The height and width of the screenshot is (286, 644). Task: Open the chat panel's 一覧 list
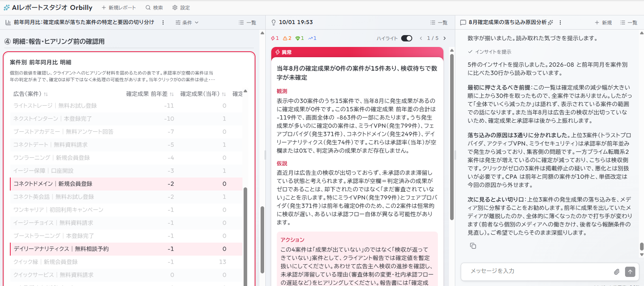[x=629, y=22]
